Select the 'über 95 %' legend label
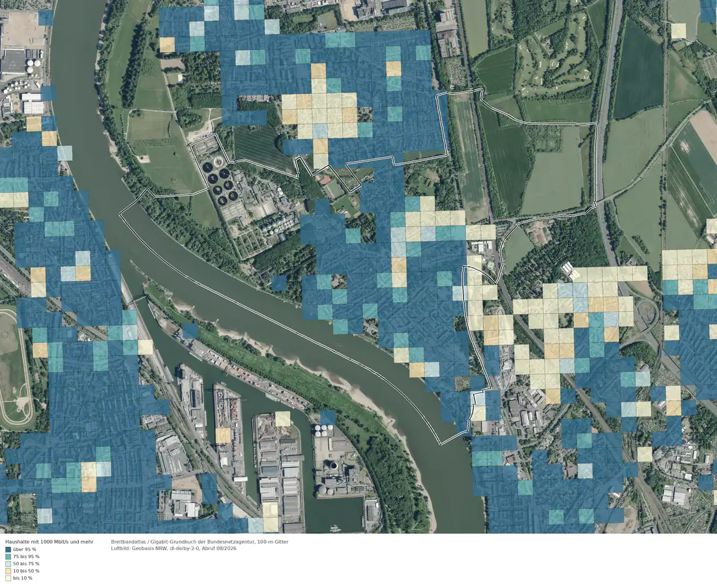Viewport: 717px width, 588px height. click(25, 549)
